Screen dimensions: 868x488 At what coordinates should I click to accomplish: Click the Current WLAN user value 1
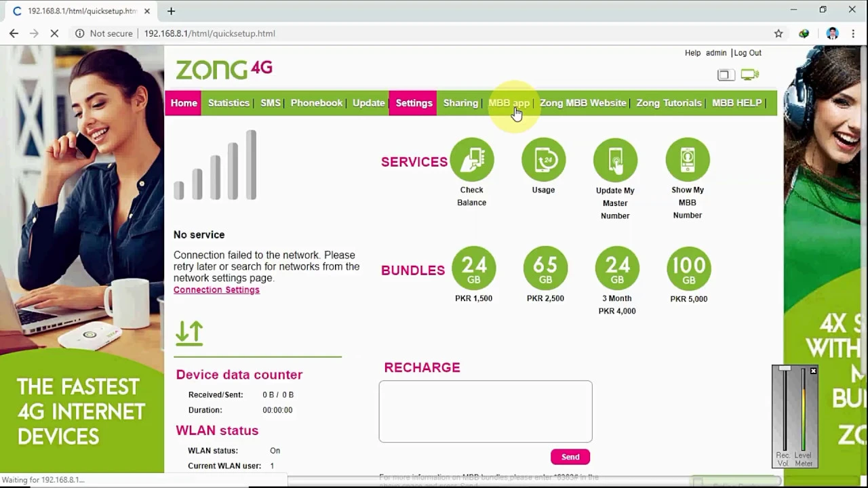(x=272, y=466)
